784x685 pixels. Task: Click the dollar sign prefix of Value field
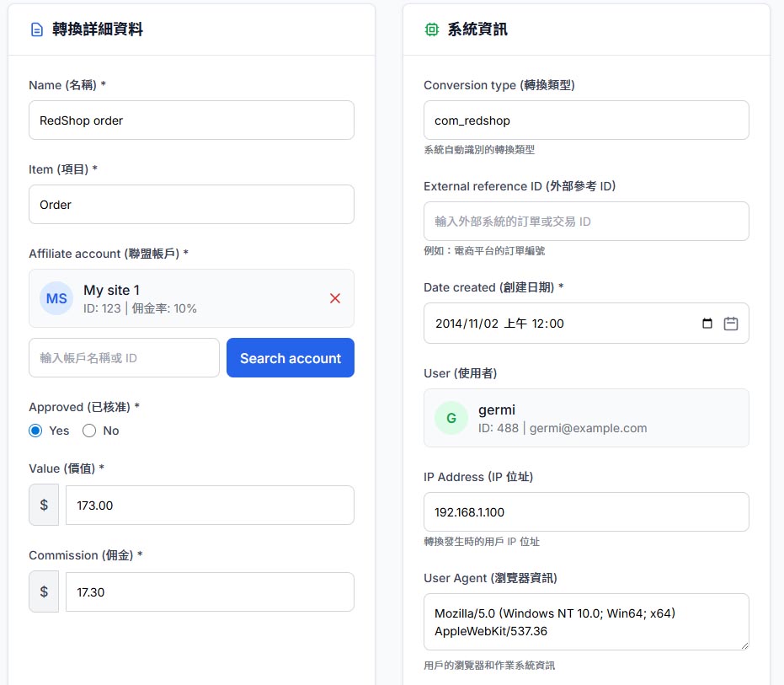click(x=44, y=505)
